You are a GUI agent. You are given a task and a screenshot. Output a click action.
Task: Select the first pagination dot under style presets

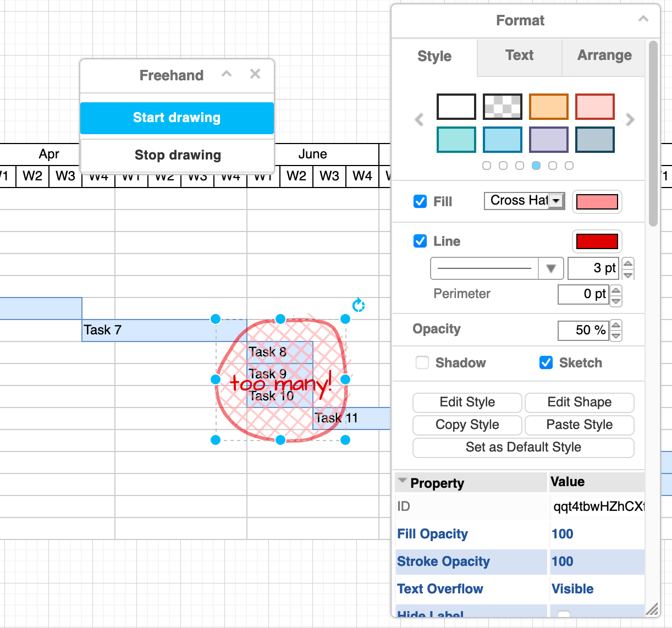click(486, 165)
